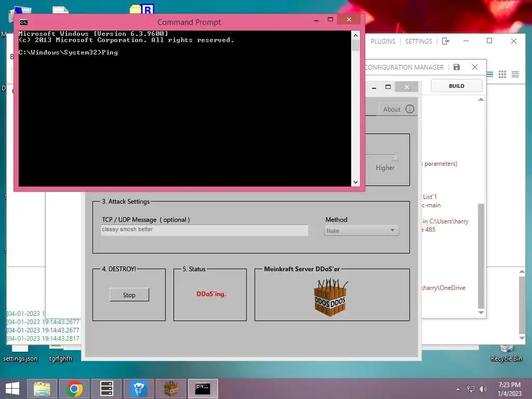Click the Command Prompt scroll down arrow
The height and width of the screenshot is (399, 532).
tap(355, 182)
